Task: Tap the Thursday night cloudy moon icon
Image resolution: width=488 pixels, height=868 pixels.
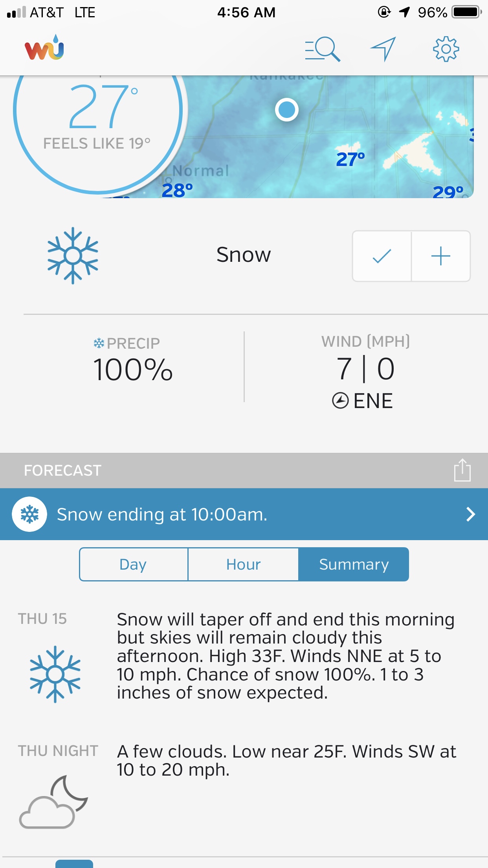Action: pos(53,802)
